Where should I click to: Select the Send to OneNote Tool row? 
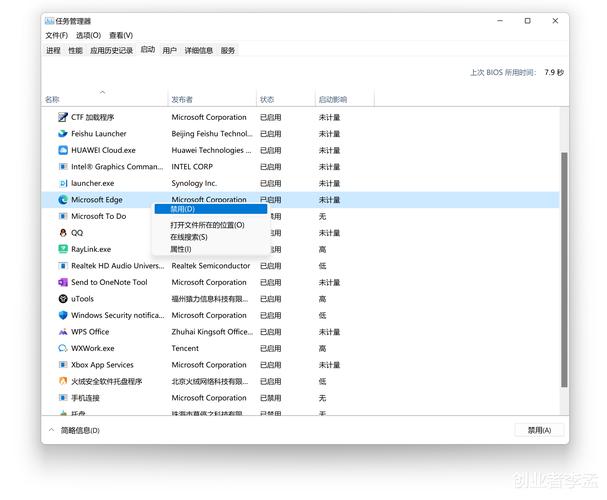[109, 282]
